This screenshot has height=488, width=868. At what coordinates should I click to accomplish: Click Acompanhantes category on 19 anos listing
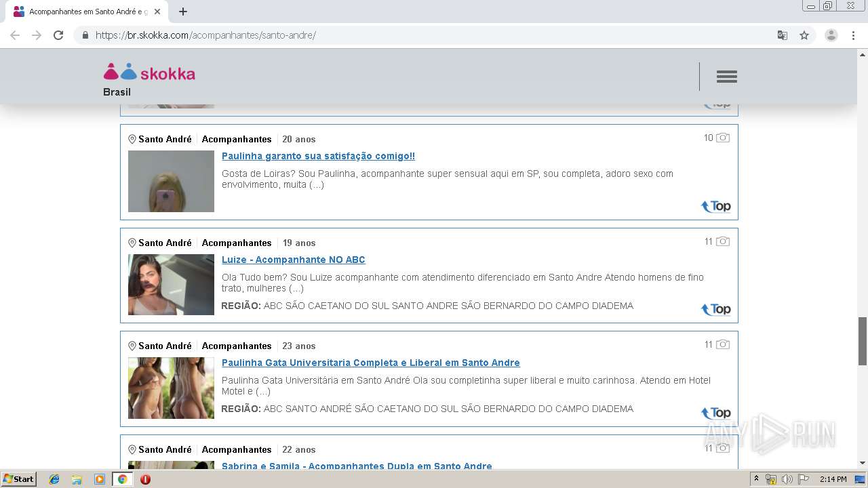click(x=237, y=243)
